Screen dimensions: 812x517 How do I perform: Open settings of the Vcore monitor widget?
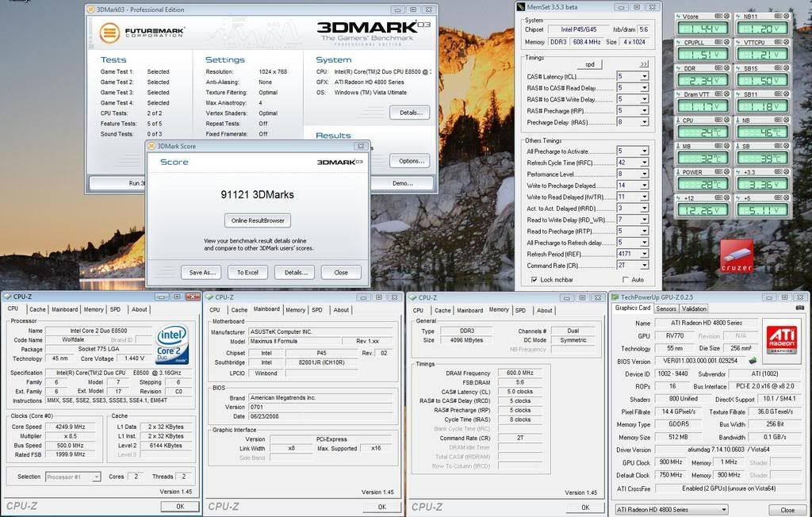tap(718, 17)
